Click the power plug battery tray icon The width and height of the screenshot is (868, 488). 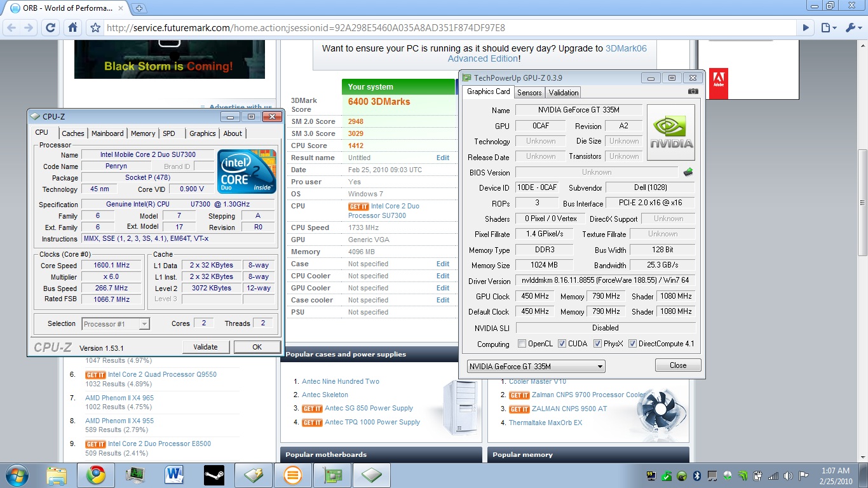coord(757,475)
